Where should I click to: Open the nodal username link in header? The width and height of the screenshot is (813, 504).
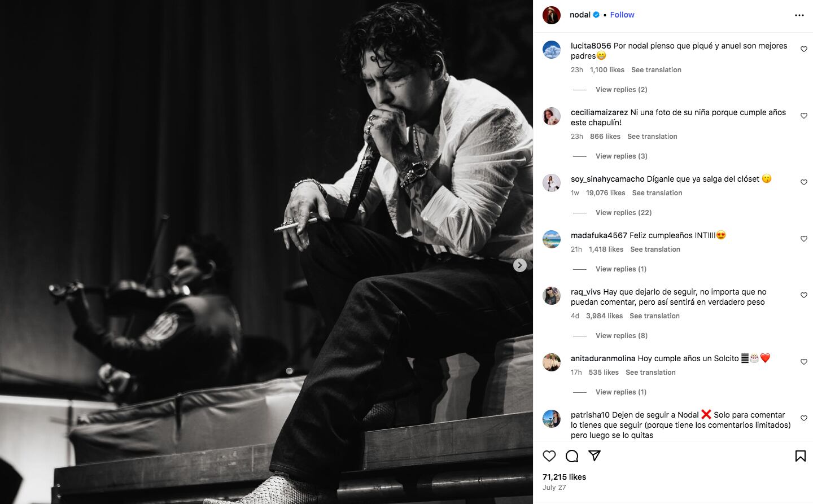tap(580, 15)
